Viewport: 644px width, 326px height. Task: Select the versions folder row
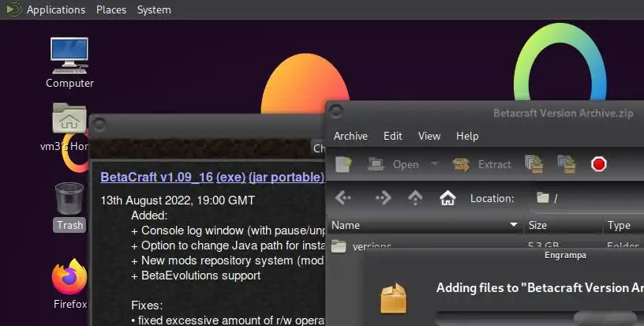(x=486, y=243)
